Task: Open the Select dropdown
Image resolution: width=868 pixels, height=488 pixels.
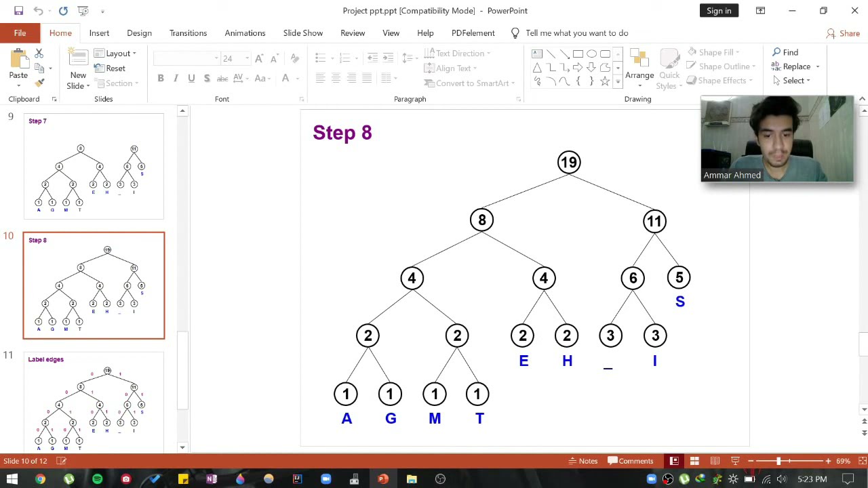Action: [x=791, y=81]
